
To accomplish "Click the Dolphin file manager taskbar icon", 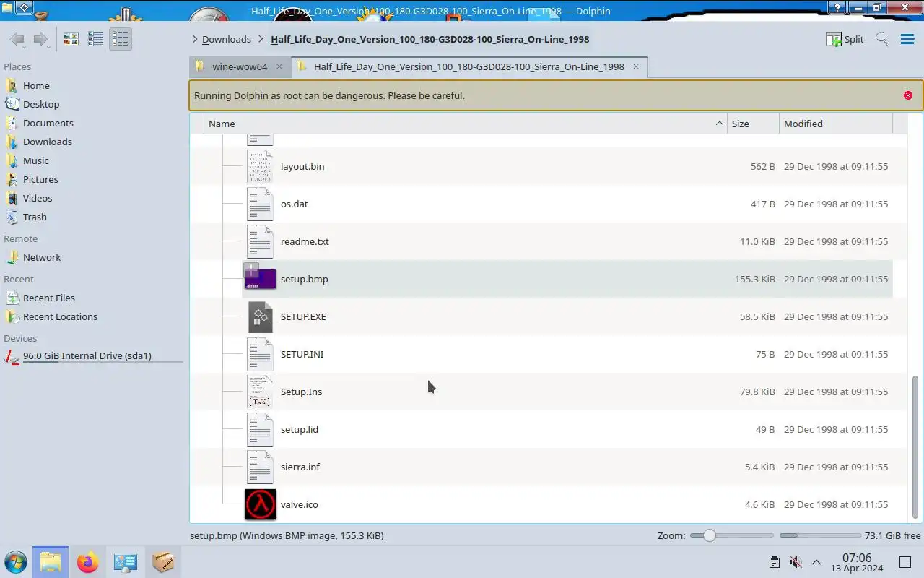I will (51, 562).
